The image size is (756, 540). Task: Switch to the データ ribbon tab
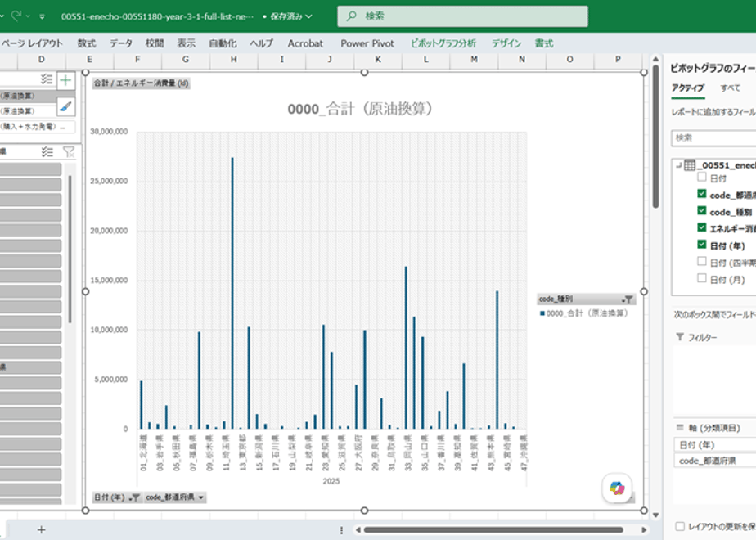click(x=120, y=43)
